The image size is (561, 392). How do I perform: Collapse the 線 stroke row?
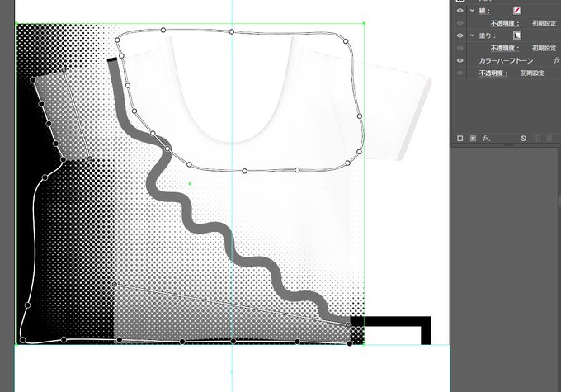pyautogui.click(x=472, y=11)
